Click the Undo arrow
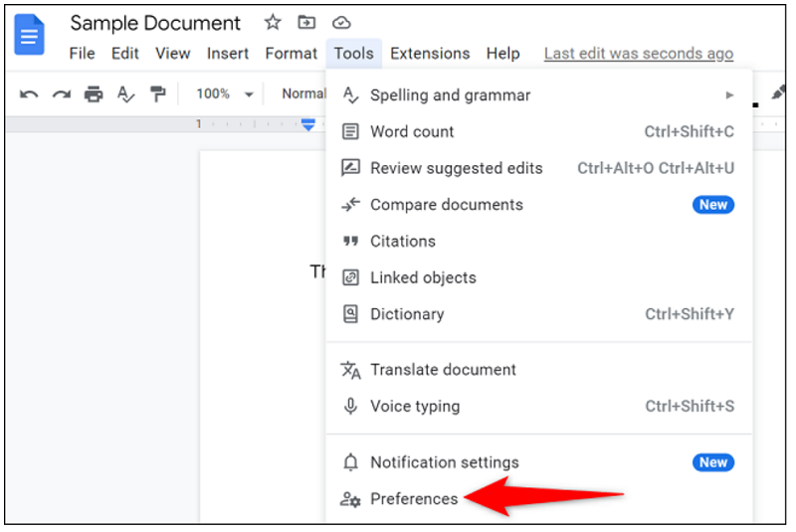The image size is (796, 532). [29, 94]
